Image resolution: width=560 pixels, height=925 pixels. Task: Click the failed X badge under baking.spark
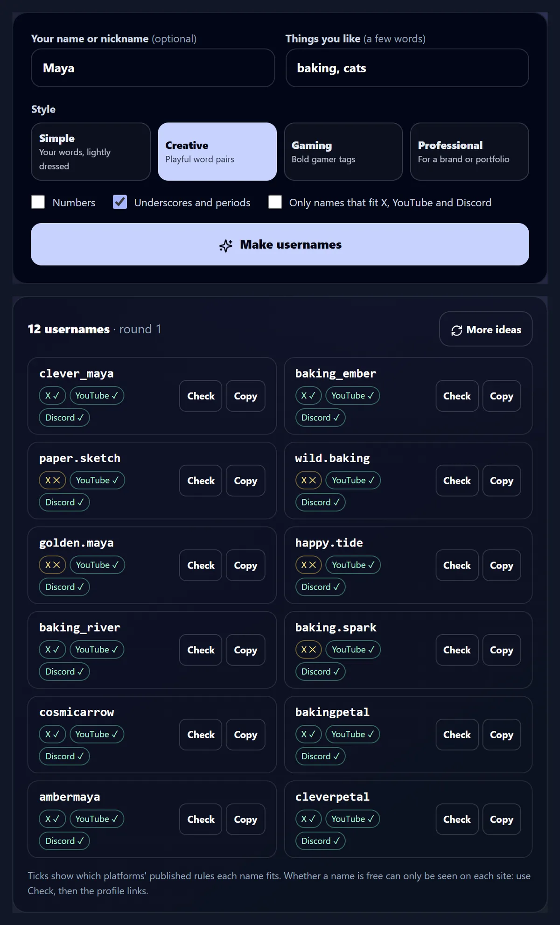pyautogui.click(x=308, y=649)
